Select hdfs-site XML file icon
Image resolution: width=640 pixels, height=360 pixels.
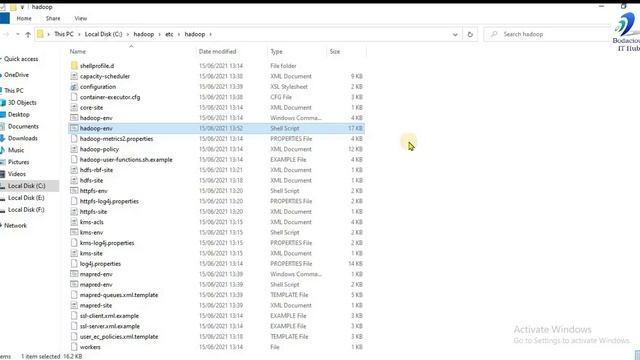(x=74, y=180)
